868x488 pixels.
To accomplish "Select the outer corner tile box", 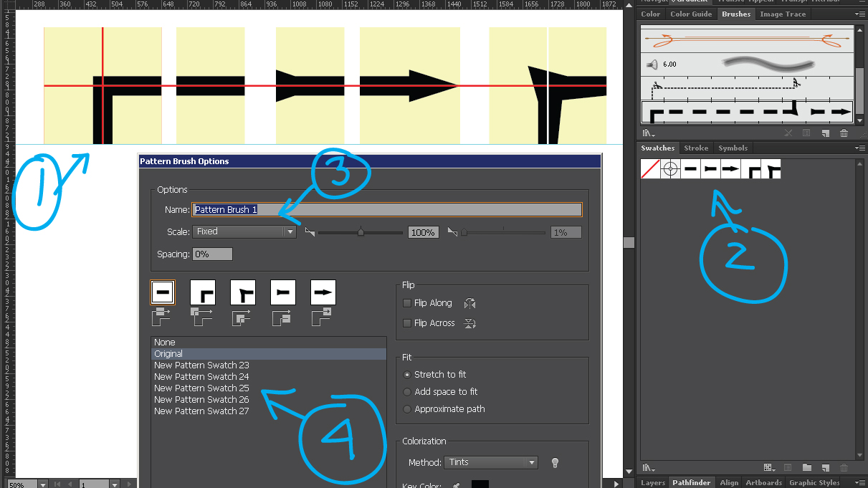I will coord(203,292).
